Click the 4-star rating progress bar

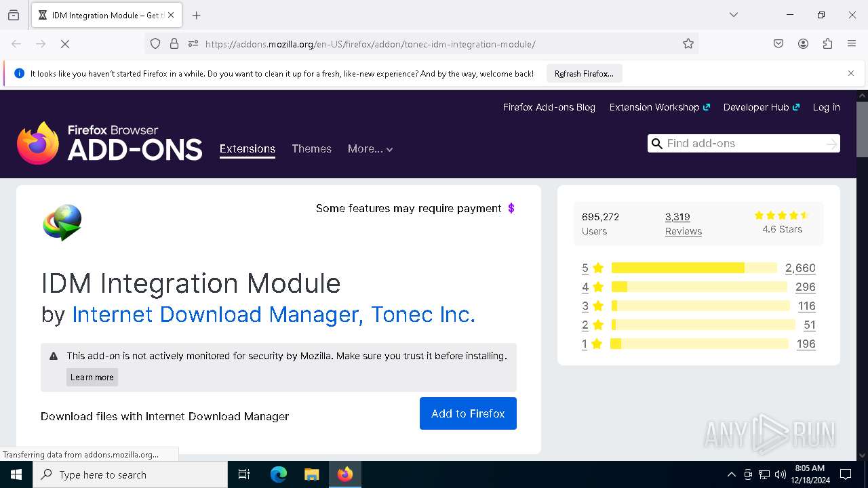point(699,287)
